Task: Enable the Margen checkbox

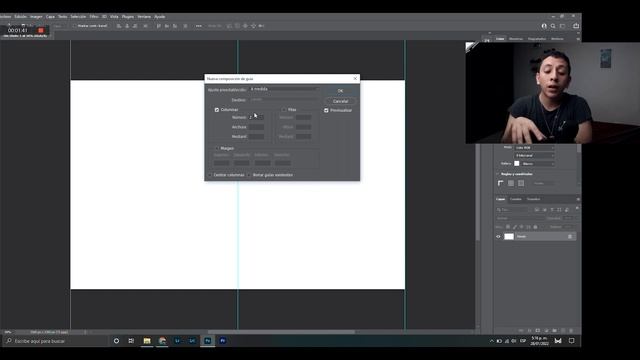Action: (217, 148)
